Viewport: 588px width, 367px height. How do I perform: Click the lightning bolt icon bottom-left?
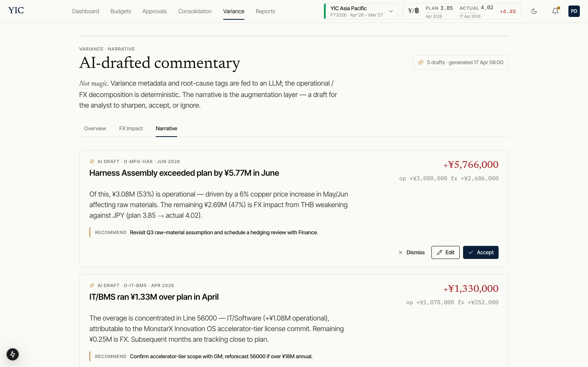13,354
